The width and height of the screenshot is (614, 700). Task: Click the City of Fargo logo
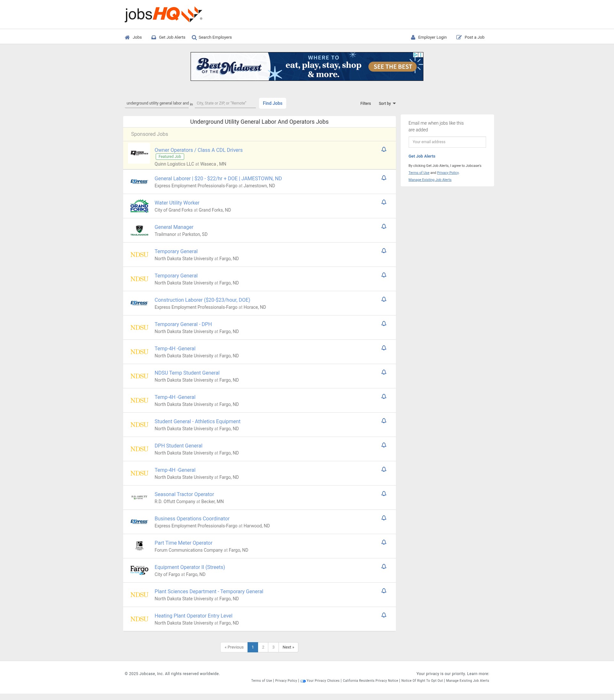[x=139, y=570]
